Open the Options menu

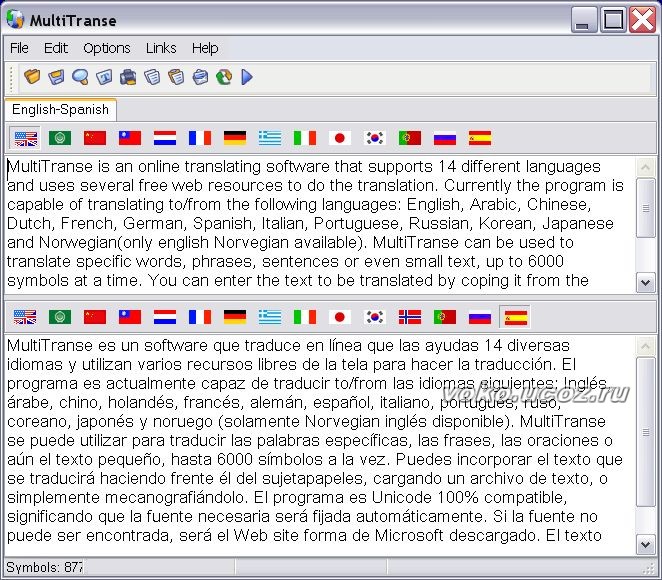tap(107, 48)
